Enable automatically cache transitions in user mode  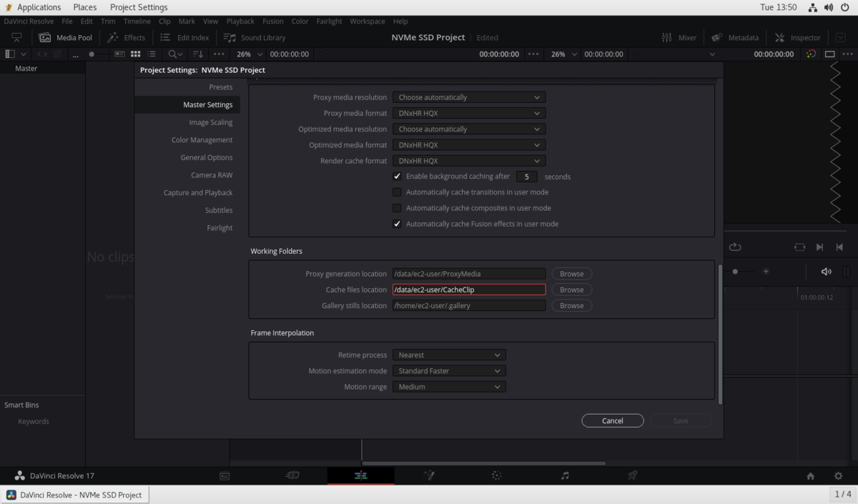click(x=397, y=192)
